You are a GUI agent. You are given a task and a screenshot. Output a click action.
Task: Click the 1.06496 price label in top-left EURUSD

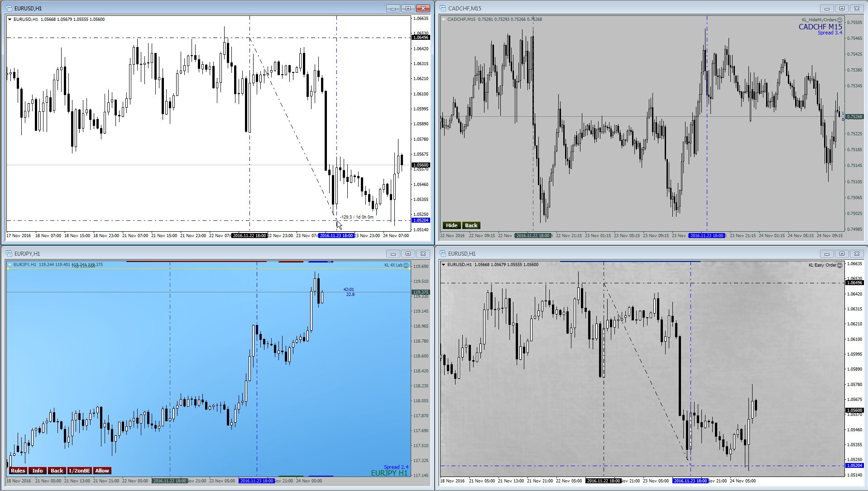[x=421, y=38]
